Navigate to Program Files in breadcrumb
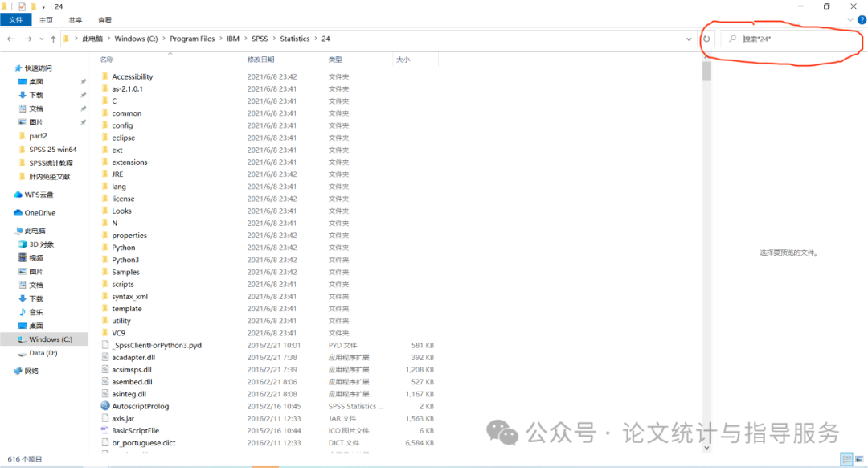 point(192,39)
